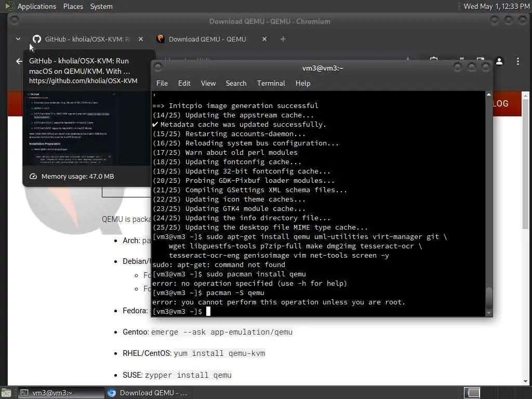Click browser page scrollbar up arrow
The image size is (532, 399).
coord(525,95)
